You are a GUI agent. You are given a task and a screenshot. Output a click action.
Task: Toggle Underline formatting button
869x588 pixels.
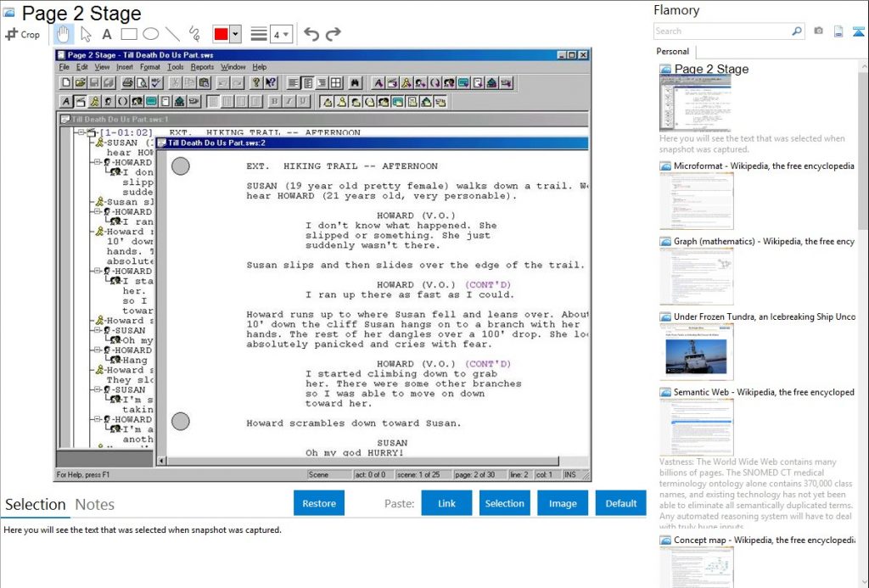click(x=304, y=102)
